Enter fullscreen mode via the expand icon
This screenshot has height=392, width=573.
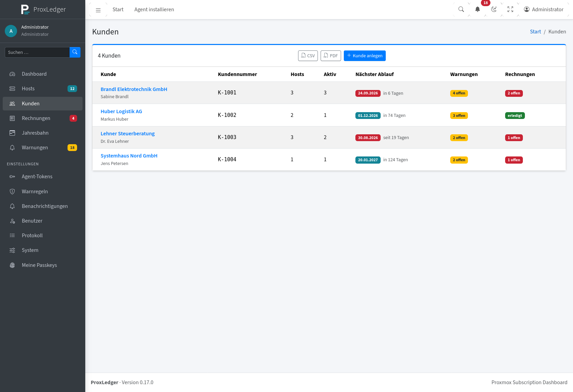[510, 10]
